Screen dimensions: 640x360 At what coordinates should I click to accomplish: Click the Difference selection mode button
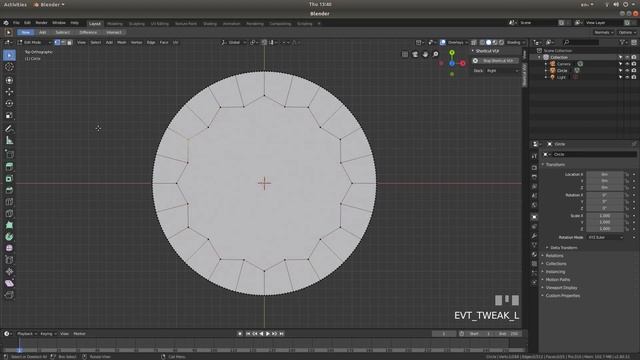[88, 32]
